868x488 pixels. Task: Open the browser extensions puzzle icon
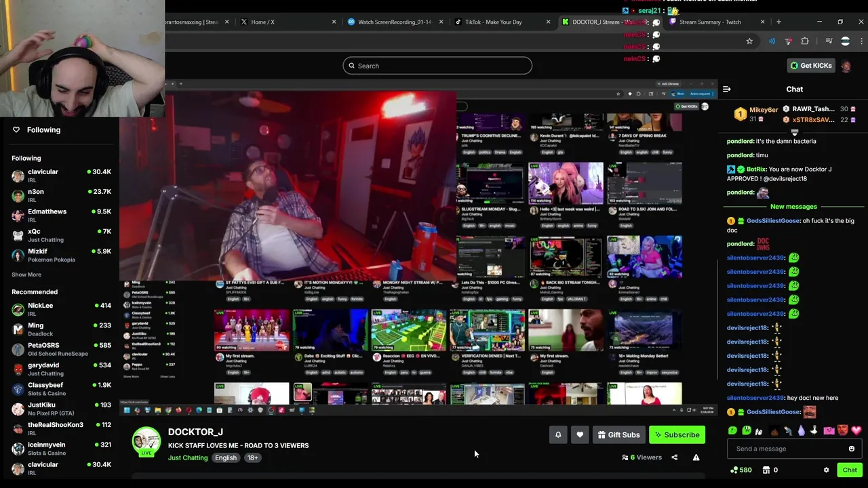805,41
